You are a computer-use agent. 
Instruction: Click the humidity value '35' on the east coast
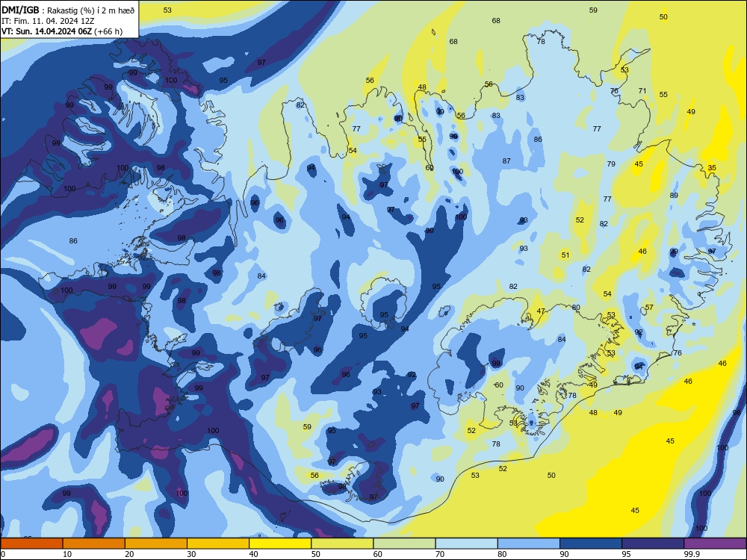coord(712,167)
